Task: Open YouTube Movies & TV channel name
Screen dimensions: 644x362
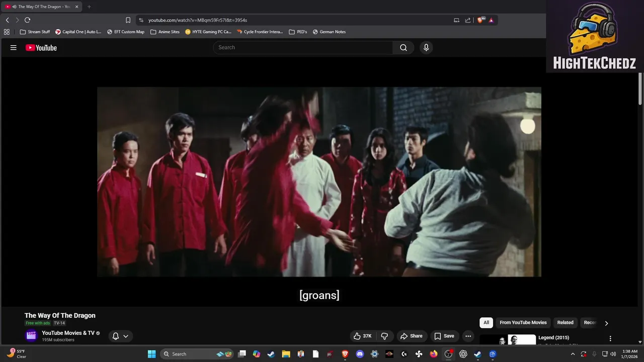Action: click(68, 333)
